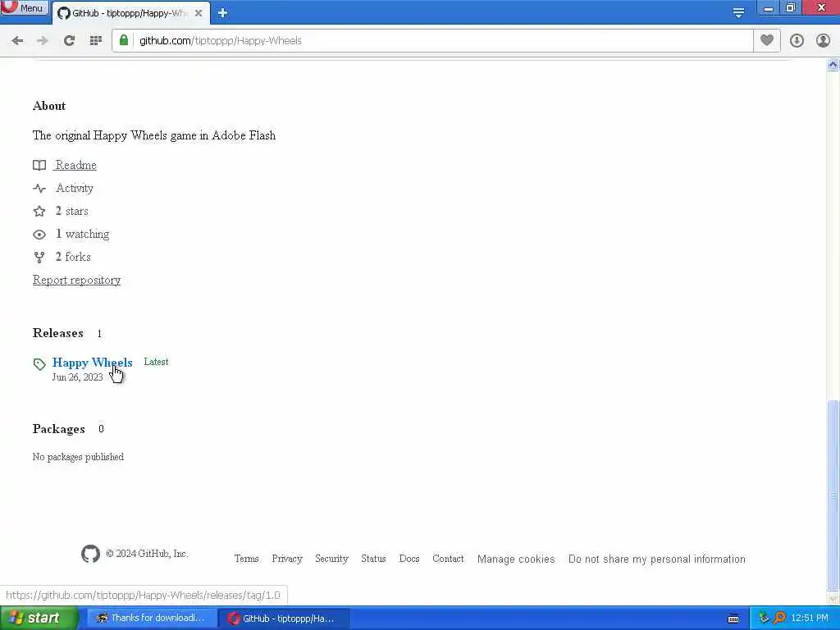Screen dimensions: 840x630
Task: Open the Speed Dial grid icon
Action: pyautogui.click(x=95, y=41)
